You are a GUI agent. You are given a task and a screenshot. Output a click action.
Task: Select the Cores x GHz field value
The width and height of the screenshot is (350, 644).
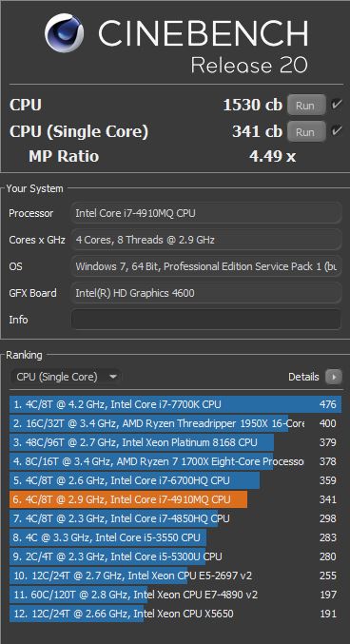click(206, 240)
